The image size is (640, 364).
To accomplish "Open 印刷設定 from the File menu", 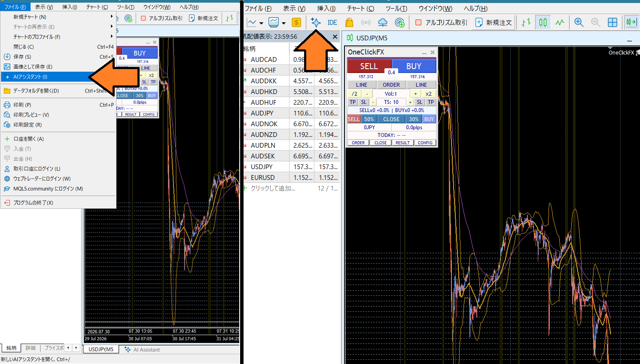I will pos(58,125).
